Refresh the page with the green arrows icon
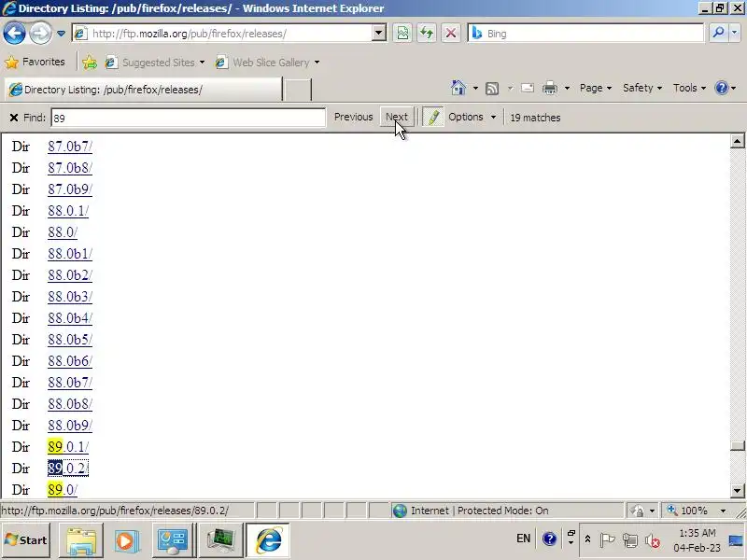This screenshot has height=560, width=747. tap(427, 34)
